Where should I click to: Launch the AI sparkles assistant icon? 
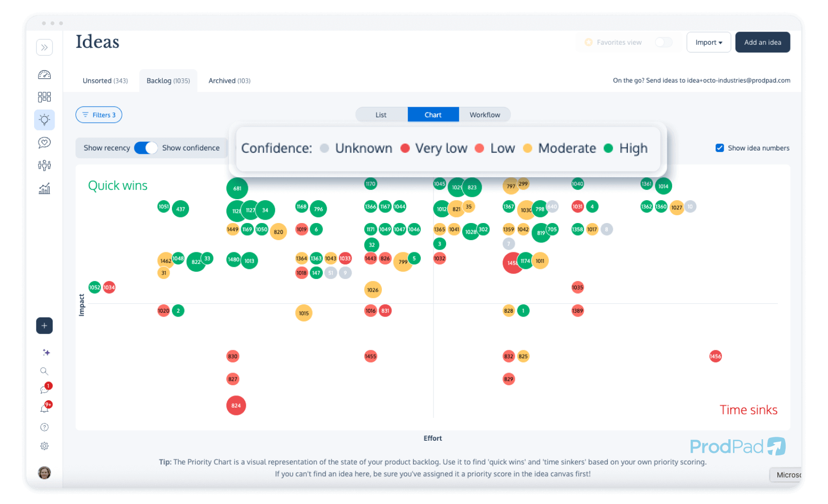tap(44, 352)
